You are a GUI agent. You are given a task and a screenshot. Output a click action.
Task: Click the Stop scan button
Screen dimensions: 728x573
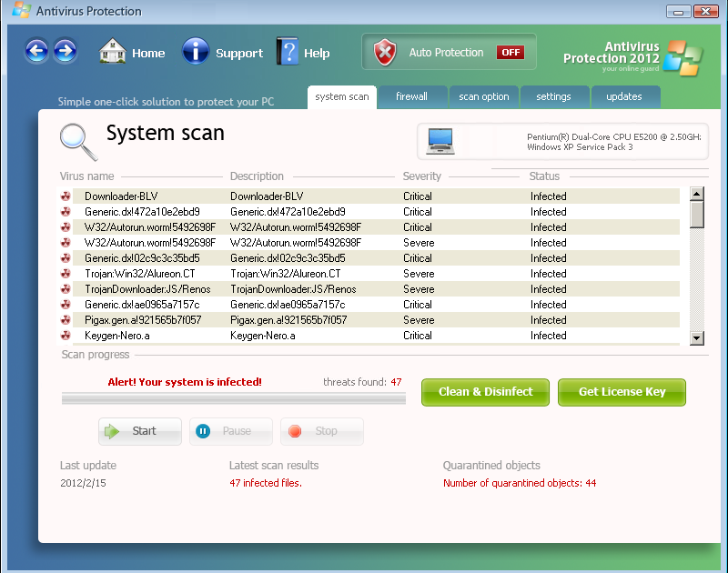322,431
